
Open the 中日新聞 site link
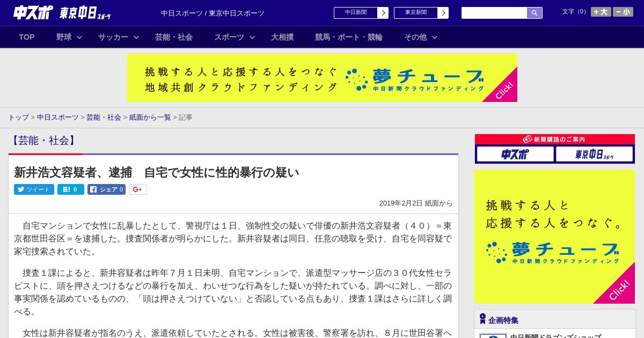[x=356, y=13]
